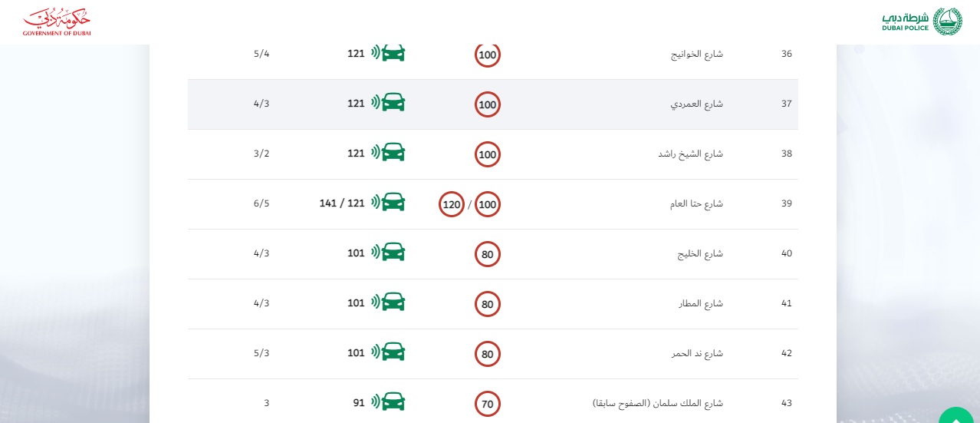This screenshot has width=980, height=423.
Task: Click the radar car icon in row 39
Action: coord(389,203)
